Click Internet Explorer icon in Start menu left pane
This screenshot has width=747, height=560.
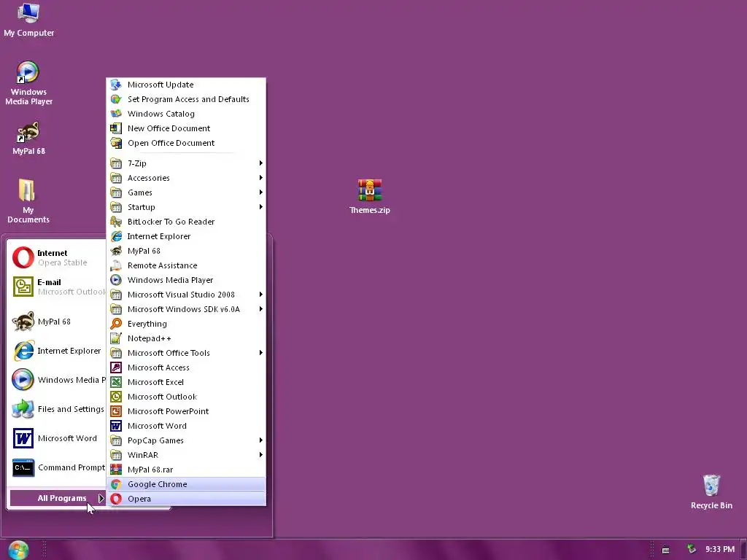[23, 351]
